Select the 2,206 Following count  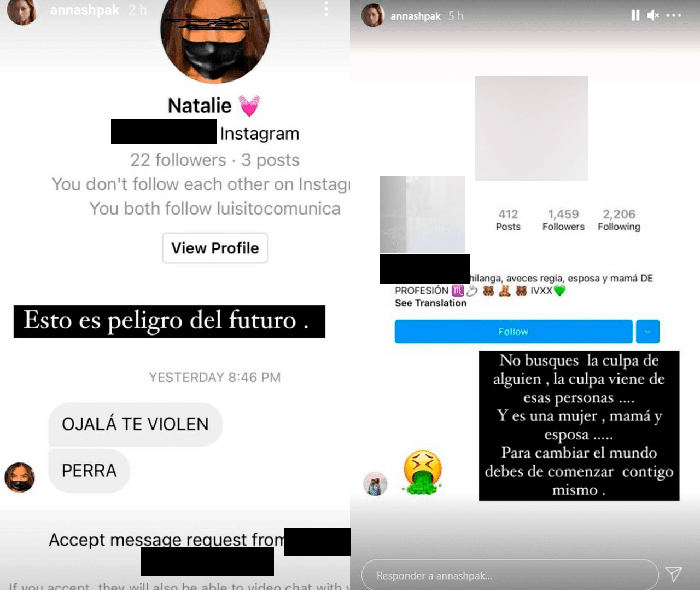(619, 220)
